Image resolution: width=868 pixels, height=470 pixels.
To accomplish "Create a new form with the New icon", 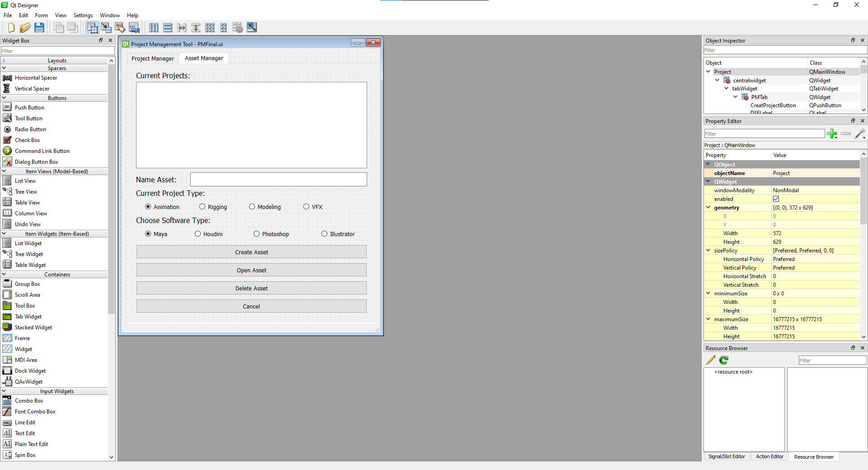I will point(10,28).
